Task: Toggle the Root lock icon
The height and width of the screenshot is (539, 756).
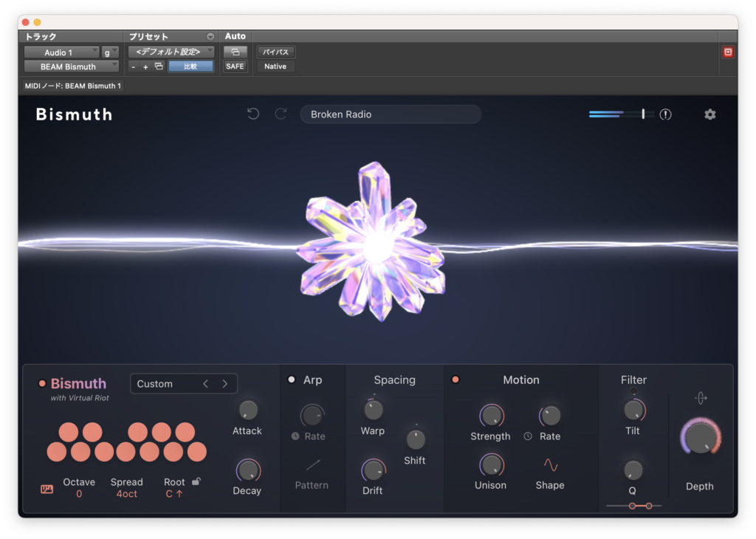Action: [x=196, y=481]
